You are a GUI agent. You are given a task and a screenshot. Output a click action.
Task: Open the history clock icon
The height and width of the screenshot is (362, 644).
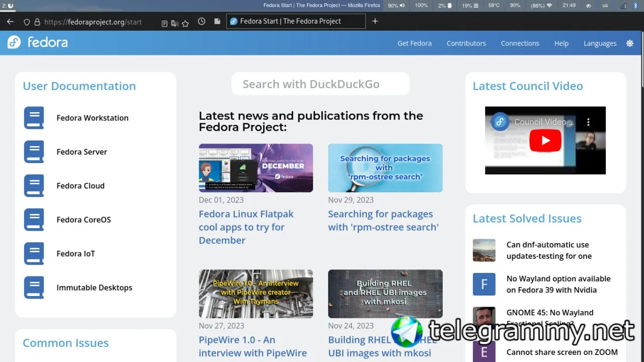click(202, 22)
